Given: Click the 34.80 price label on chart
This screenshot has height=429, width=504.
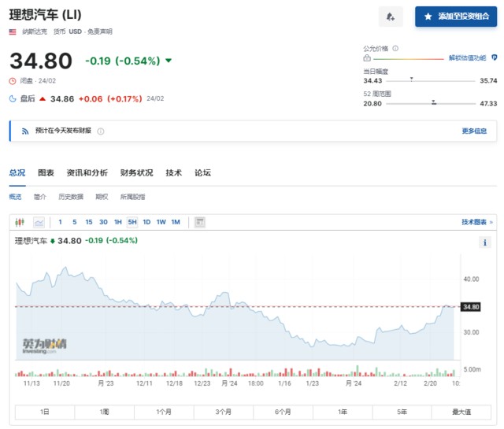Looking at the screenshot, I should [x=471, y=306].
